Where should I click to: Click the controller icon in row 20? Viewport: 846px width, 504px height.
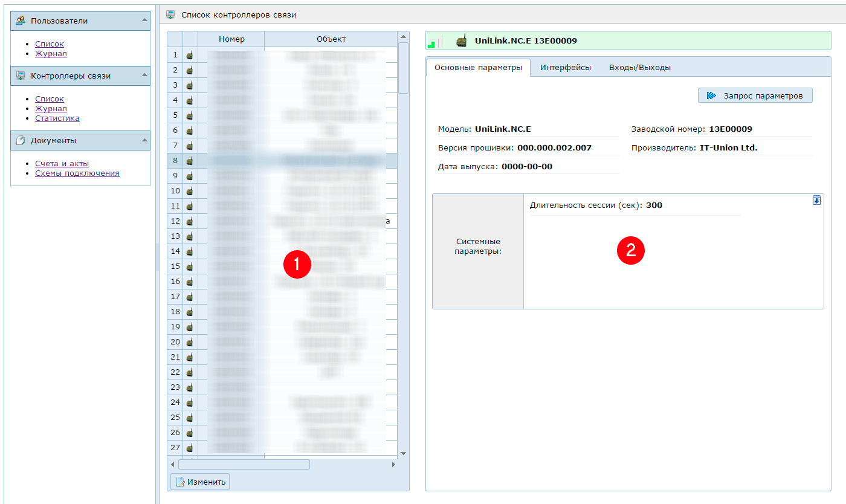point(190,342)
